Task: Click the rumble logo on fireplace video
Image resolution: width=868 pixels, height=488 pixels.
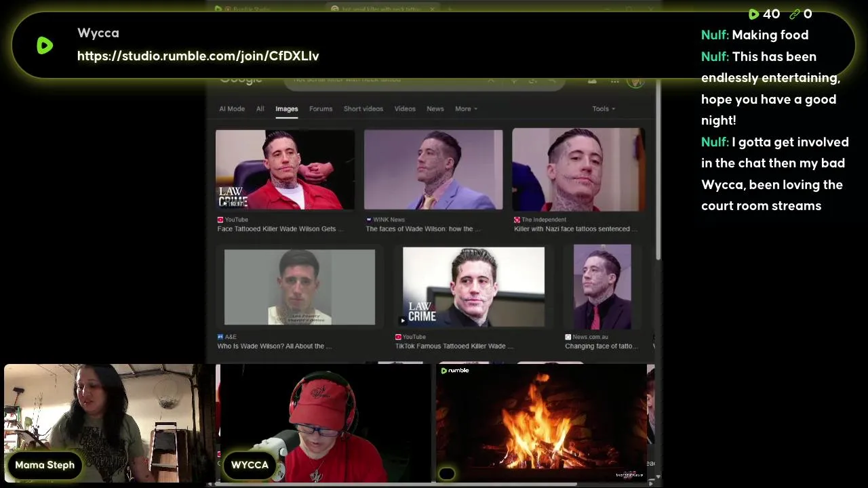Action: pos(454,371)
